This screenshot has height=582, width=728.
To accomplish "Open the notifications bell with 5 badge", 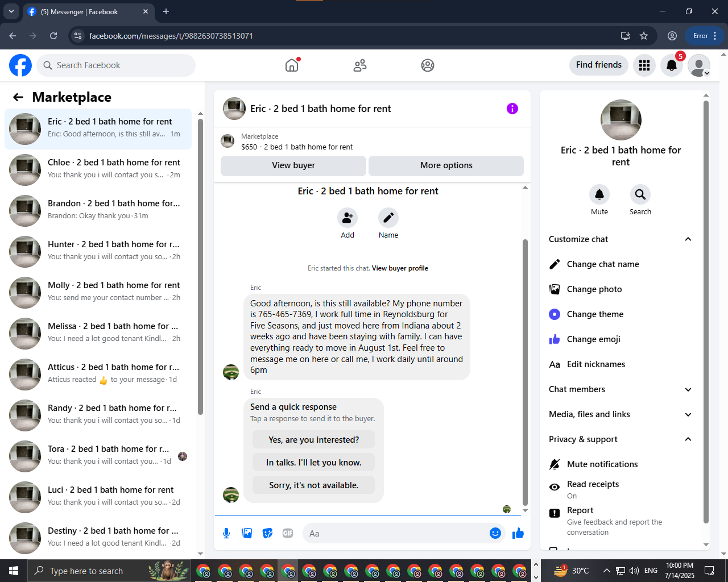I will click(x=672, y=65).
